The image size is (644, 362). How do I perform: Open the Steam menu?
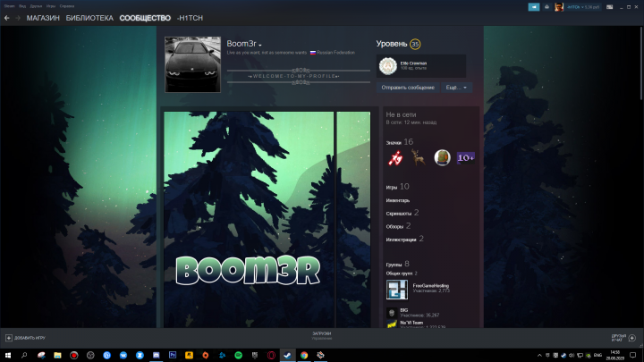tap(10, 6)
